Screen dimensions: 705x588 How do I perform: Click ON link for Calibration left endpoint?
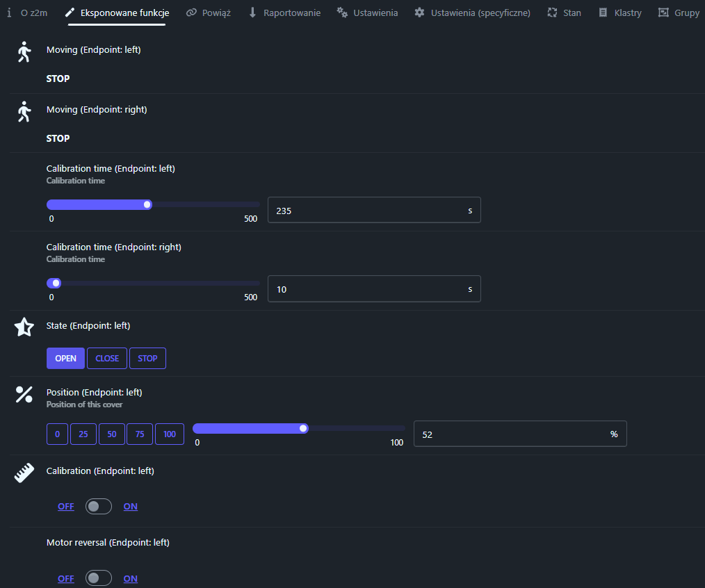(130, 507)
